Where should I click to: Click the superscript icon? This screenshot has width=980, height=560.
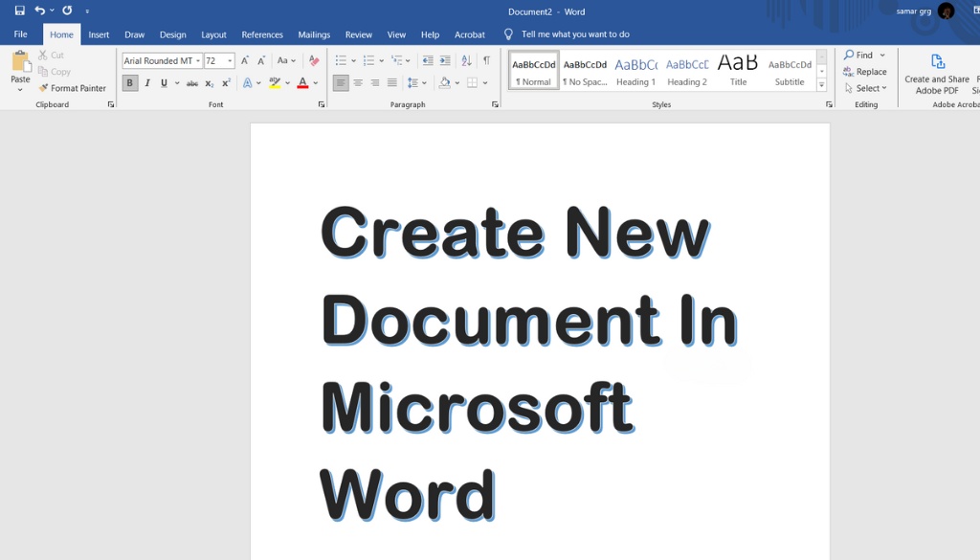[x=226, y=82]
